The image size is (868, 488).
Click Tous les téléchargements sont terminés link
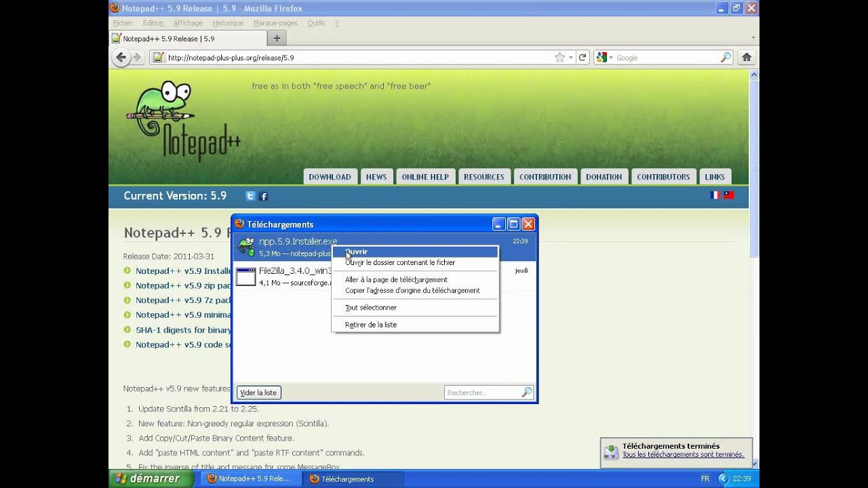pyautogui.click(x=684, y=455)
